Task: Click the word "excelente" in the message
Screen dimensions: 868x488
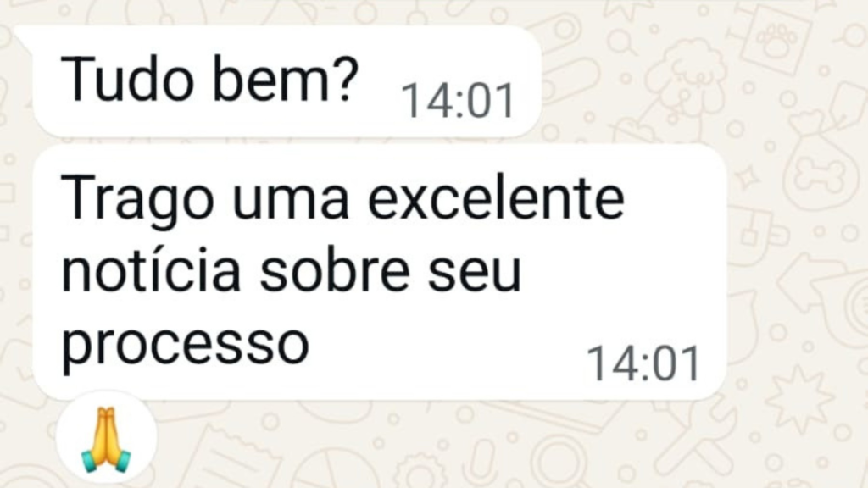Action: (x=496, y=198)
